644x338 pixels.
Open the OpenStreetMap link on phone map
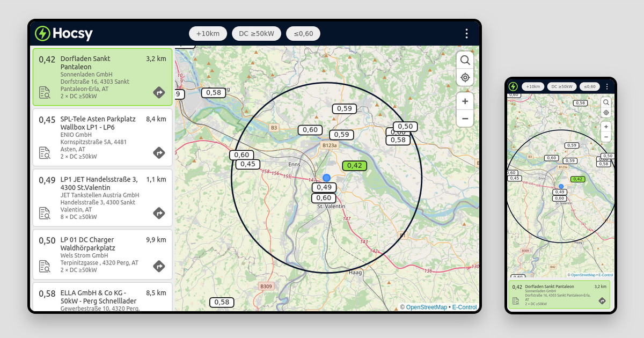pyautogui.click(x=583, y=275)
